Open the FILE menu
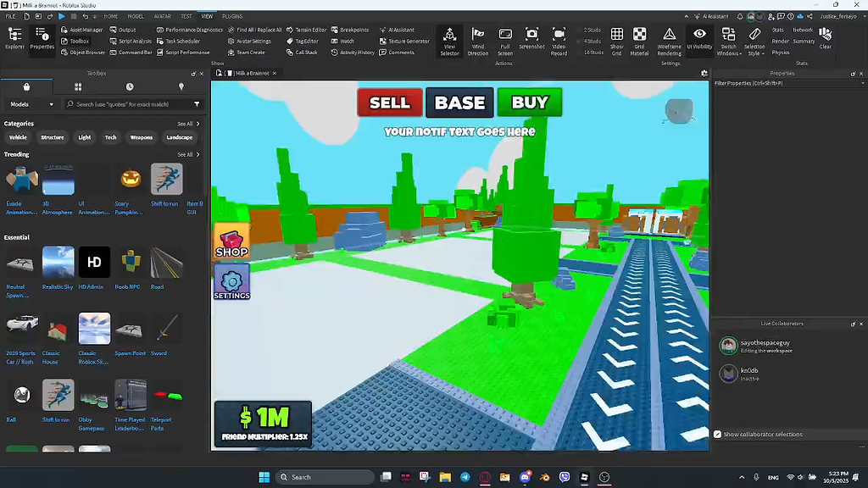 pos(10,17)
